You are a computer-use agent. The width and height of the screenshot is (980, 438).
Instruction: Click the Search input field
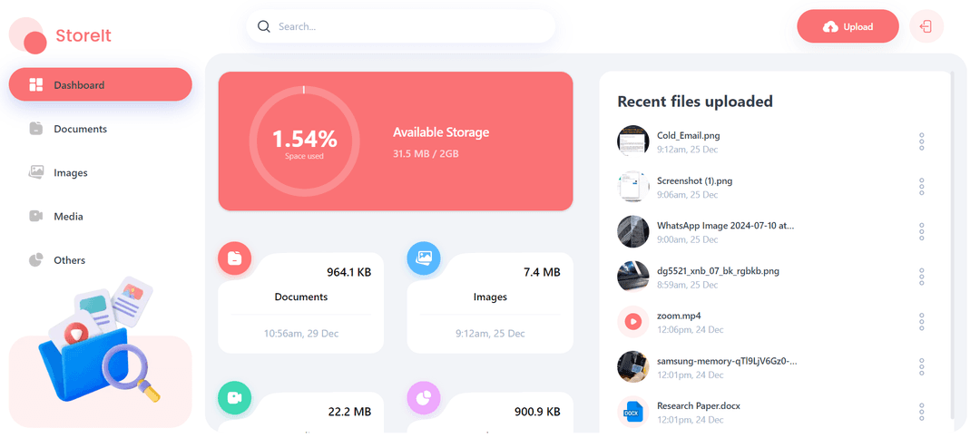[408, 26]
